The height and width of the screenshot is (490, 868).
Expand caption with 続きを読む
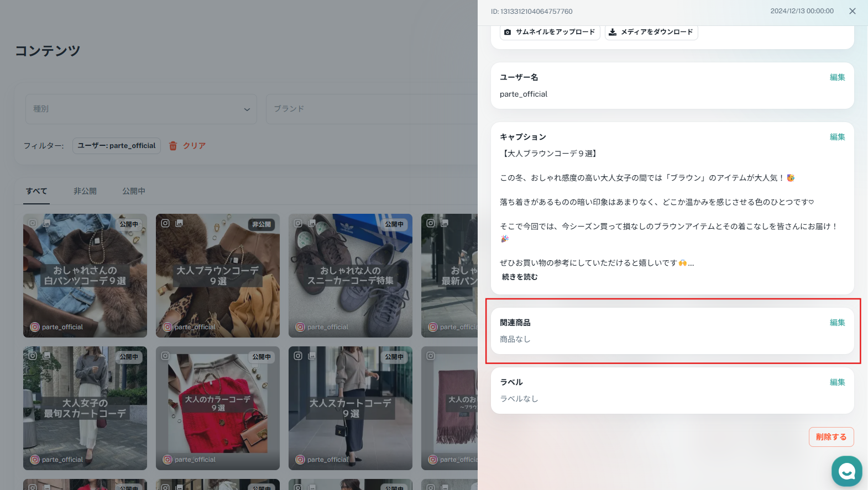(x=520, y=277)
